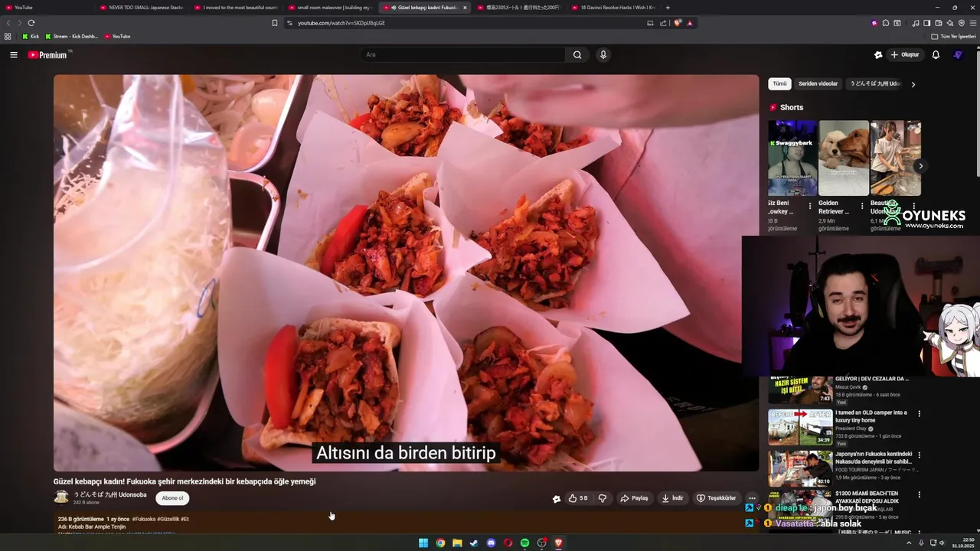Launch Chrome from the taskbar
Screen dimensions: 980x551
pos(440,543)
